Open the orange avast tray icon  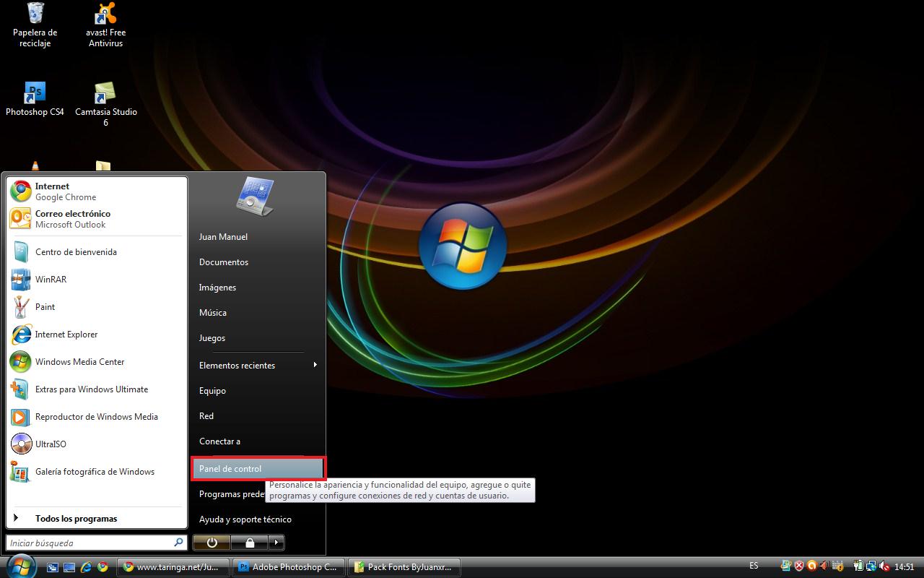point(812,566)
